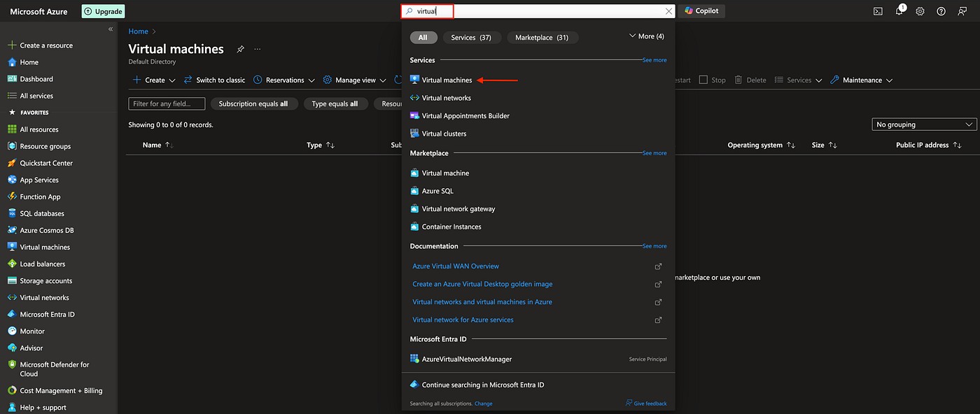
Task: Select the All filter tab
Action: coord(423,38)
